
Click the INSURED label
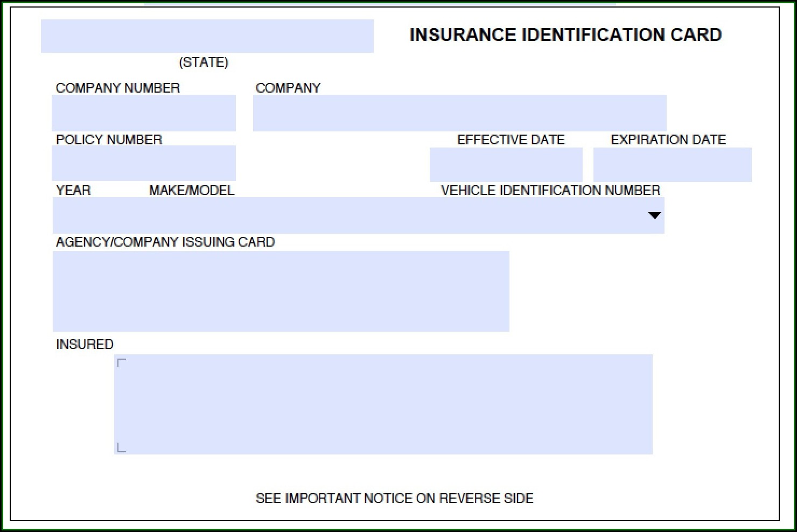[x=85, y=344]
